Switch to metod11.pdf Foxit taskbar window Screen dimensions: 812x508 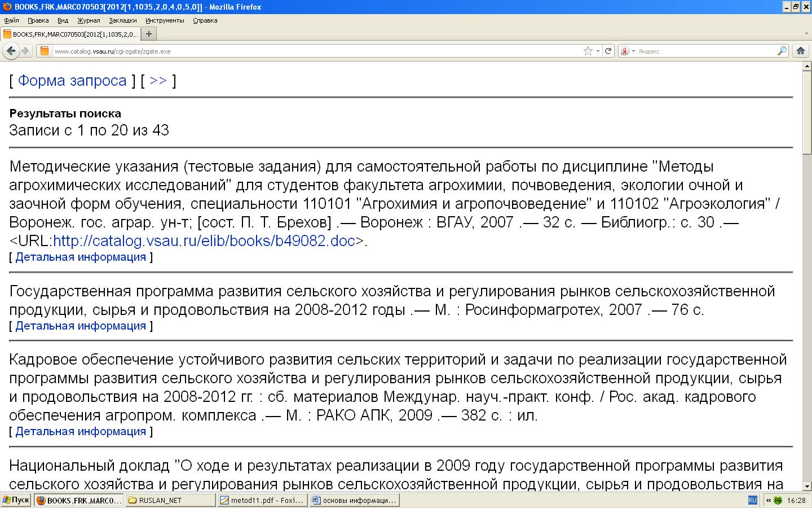[x=262, y=500]
